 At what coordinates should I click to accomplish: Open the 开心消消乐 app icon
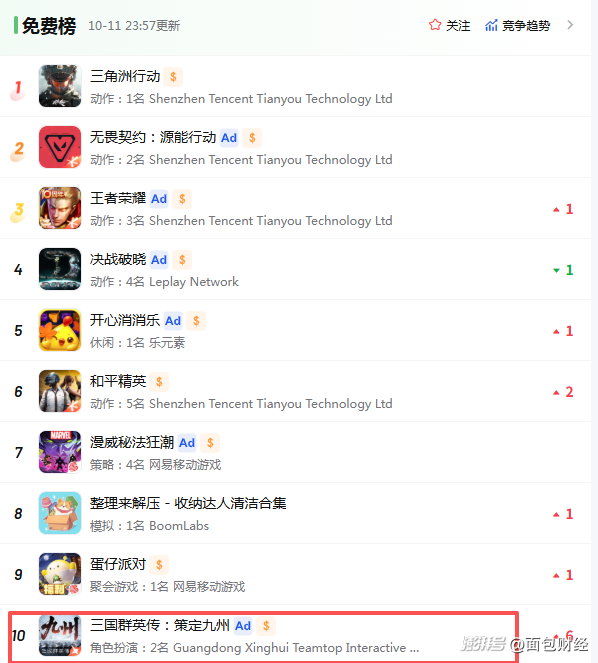[x=60, y=330]
